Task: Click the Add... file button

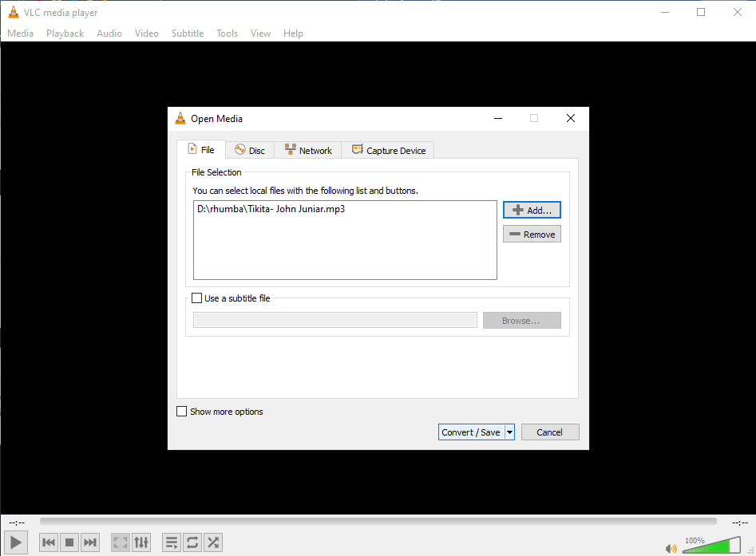Action: [x=532, y=210]
